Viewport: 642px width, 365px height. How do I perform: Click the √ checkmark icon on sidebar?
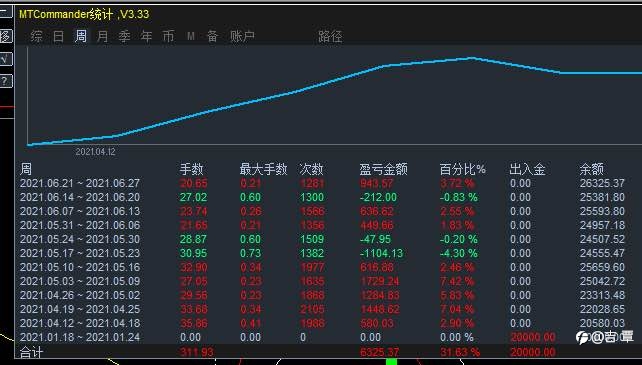tap(6, 59)
